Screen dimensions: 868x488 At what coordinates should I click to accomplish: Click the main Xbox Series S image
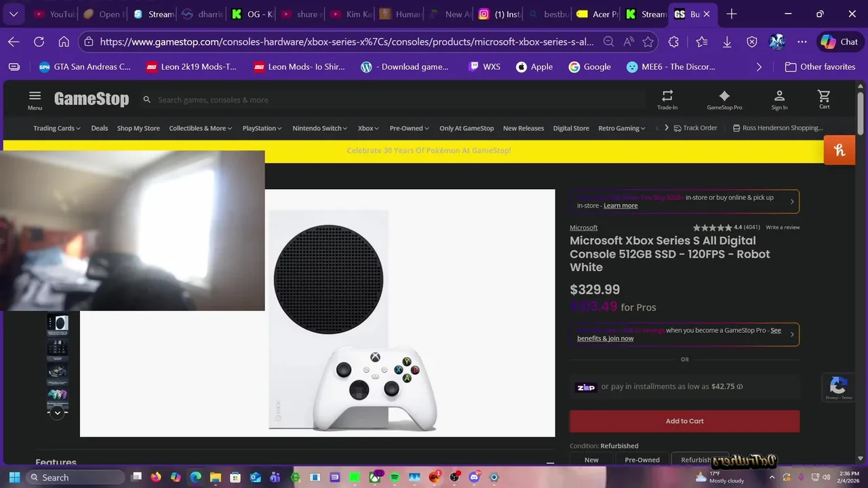pos(353,319)
